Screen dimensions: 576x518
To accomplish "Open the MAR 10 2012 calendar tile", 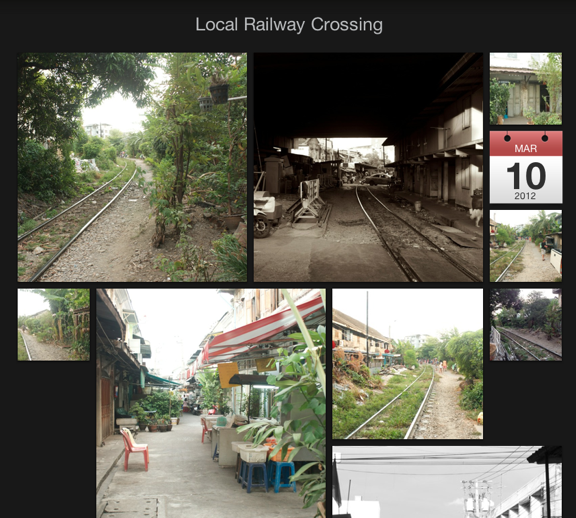I will click(526, 167).
